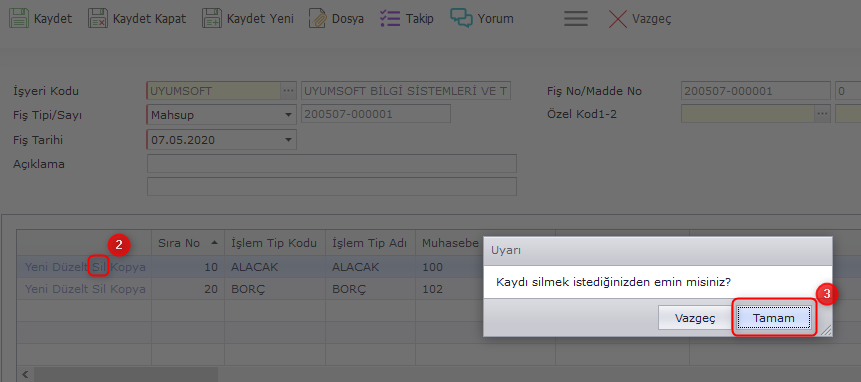Viewport: 861px width, 382px height.
Task: Click the grid horizontal scrollbar thumb
Action: (x=126, y=375)
